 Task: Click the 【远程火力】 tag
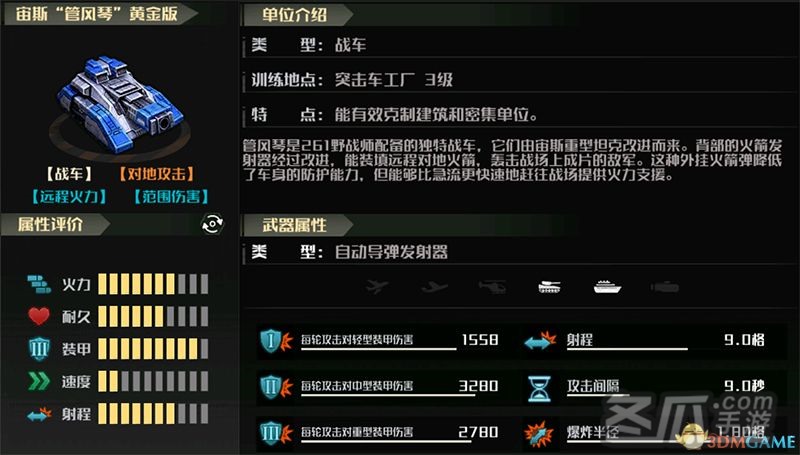69,197
